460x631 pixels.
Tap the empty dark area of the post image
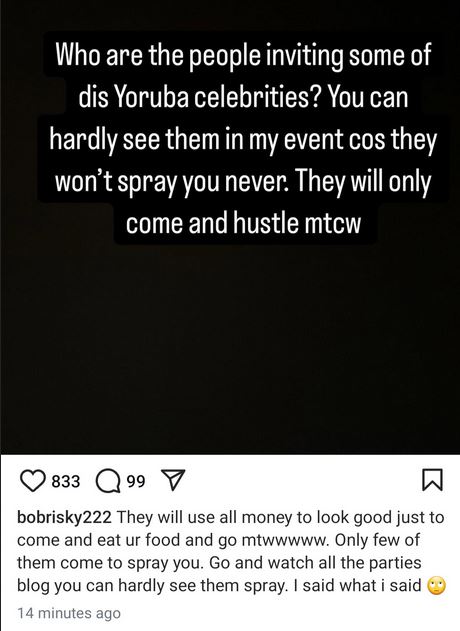pos(230,346)
